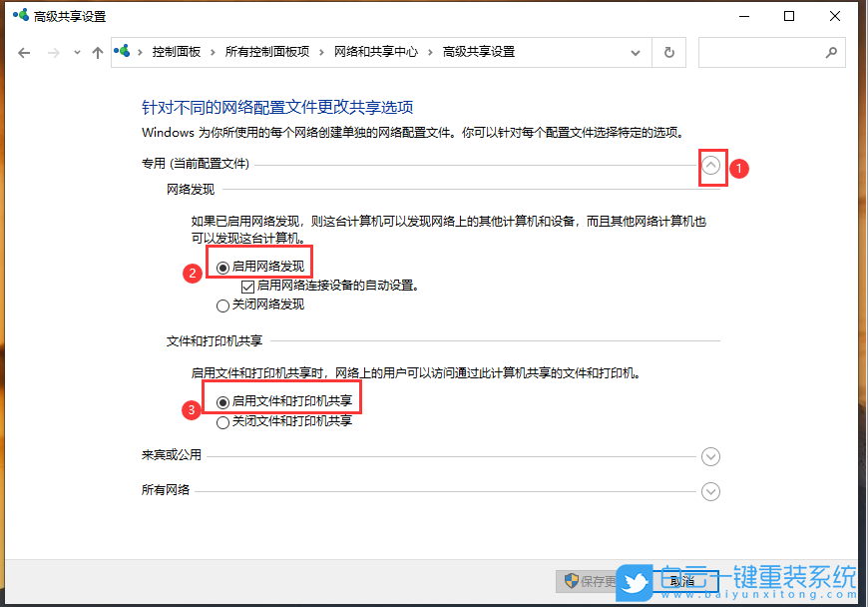Open the address bar history dropdown
This screenshot has height=607, width=868.
coord(635,52)
